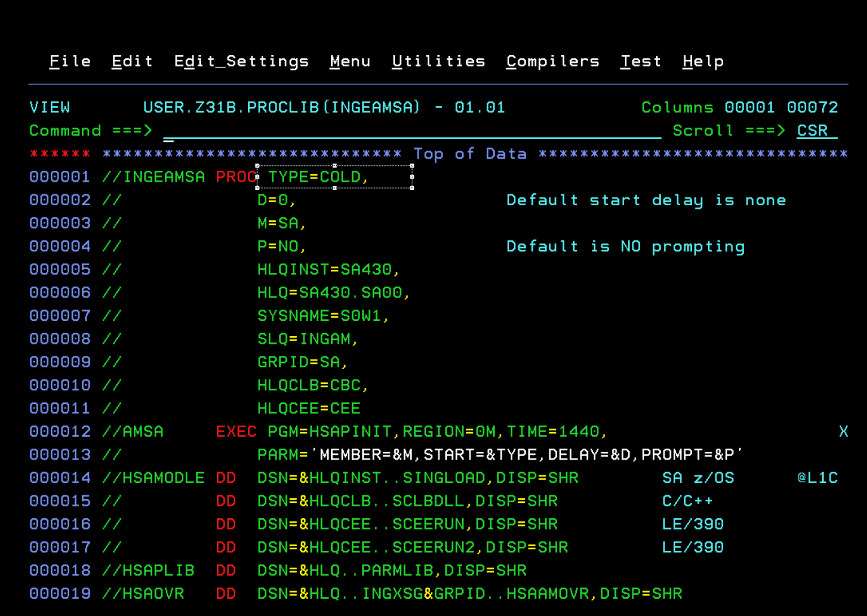Open the Help menu
The image size is (867, 616).
[x=703, y=61]
